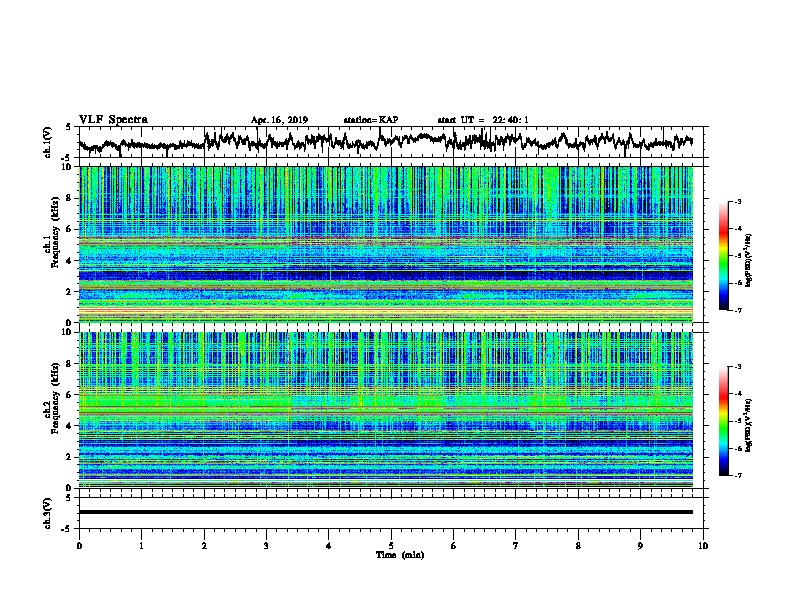
Task: Click time axis tick label "2"
Action: [x=204, y=546]
